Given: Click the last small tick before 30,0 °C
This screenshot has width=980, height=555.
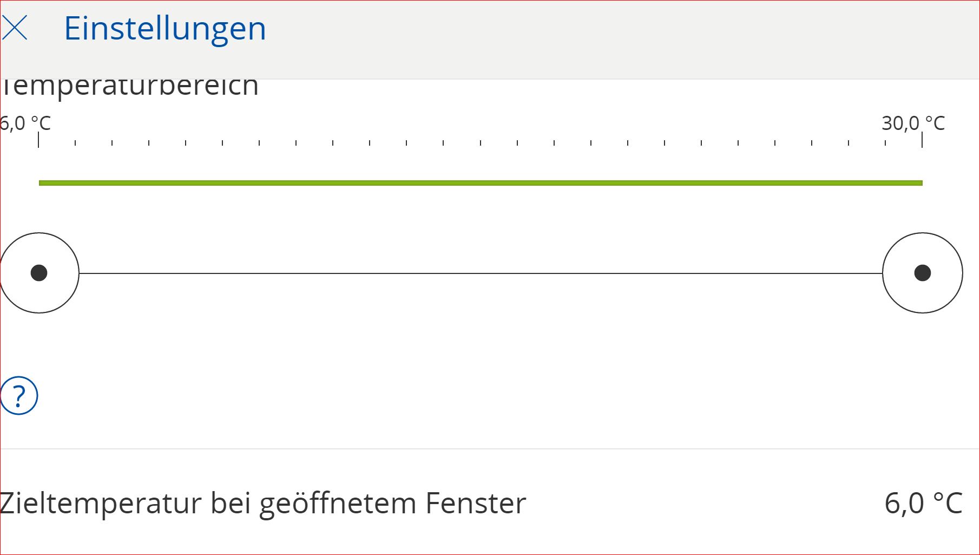Looking at the screenshot, I should [885, 143].
